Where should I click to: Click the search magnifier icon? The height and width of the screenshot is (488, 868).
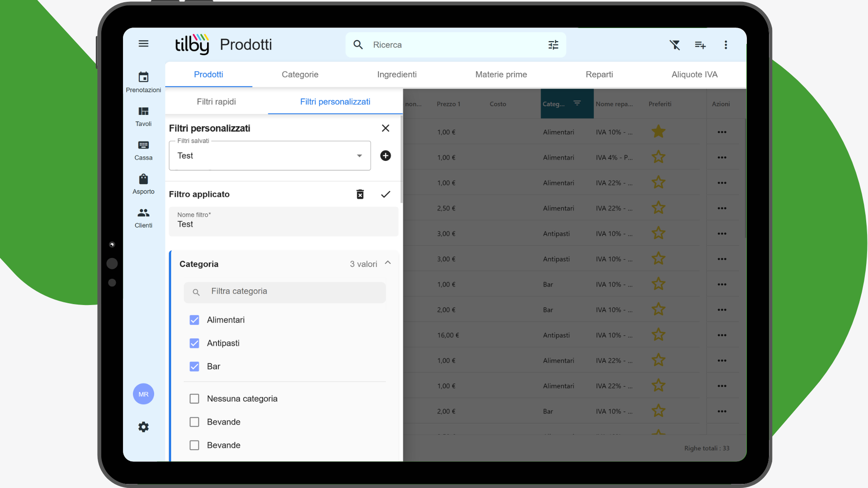pos(358,45)
